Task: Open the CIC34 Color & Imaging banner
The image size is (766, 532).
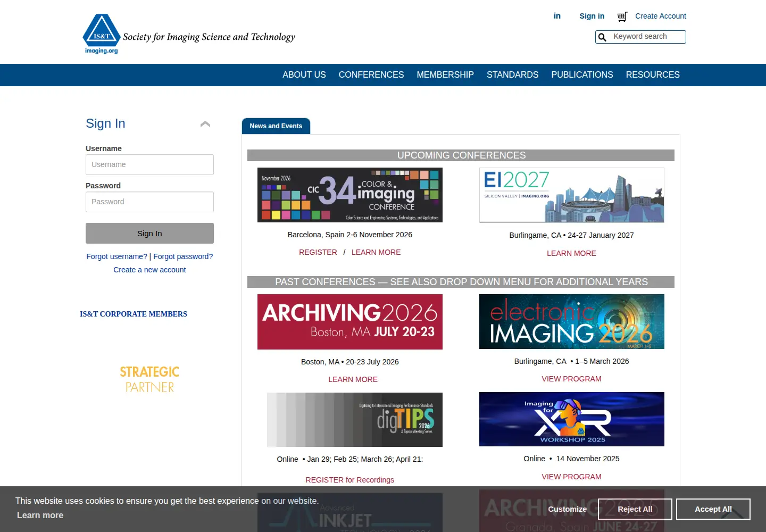Action: pyautogui.click(x=350, y=195)
